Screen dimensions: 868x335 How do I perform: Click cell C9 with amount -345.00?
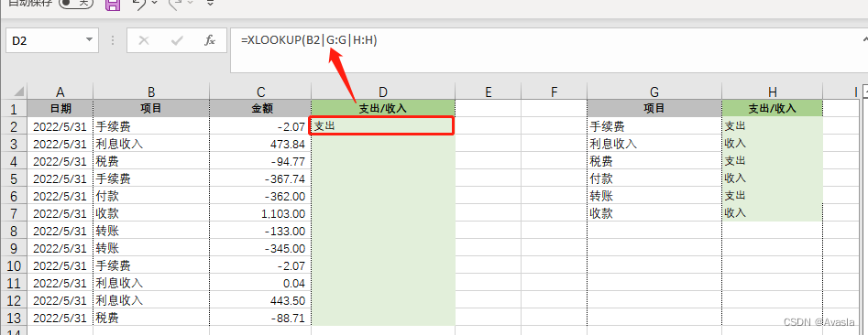(260, 248)
